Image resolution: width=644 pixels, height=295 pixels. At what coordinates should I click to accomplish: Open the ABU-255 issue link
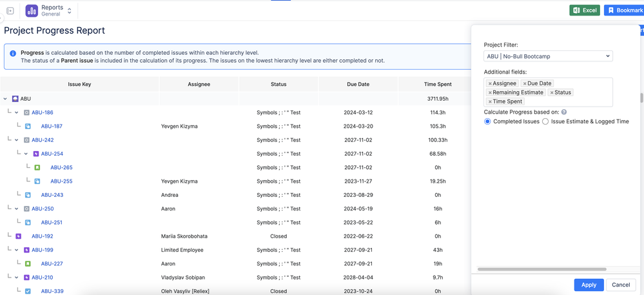click(61, 181)
